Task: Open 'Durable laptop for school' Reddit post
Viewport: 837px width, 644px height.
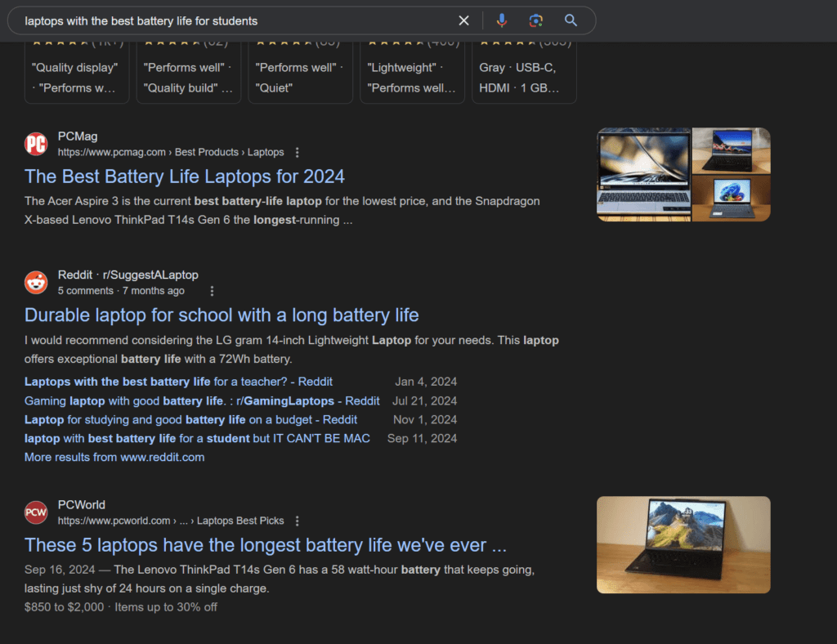Action: pyautogui.click(x=222, y=315)
